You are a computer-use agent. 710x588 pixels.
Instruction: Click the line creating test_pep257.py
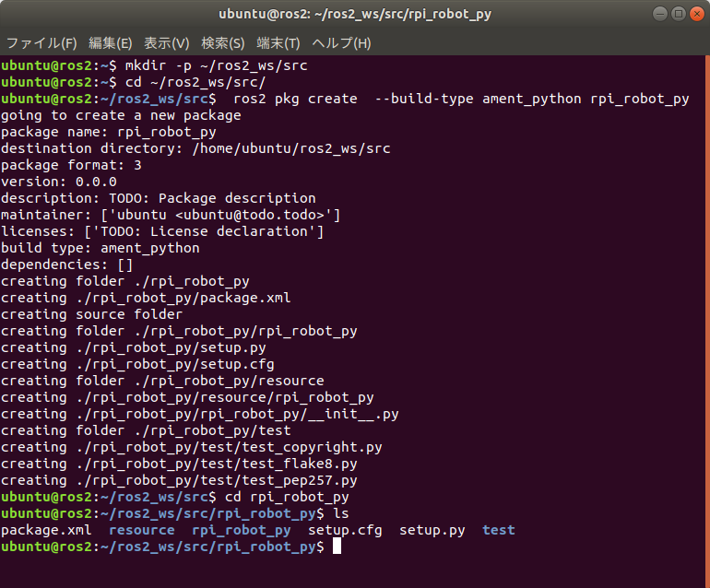179,481
